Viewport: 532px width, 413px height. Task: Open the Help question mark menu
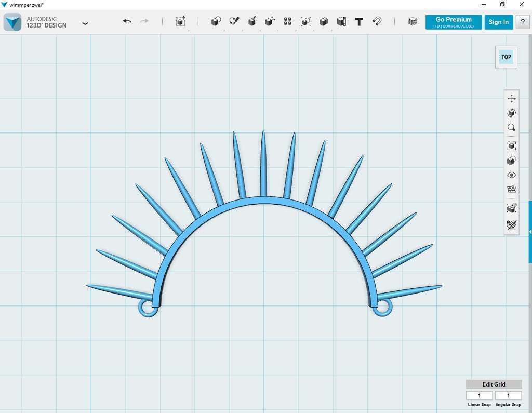(523, 22)
